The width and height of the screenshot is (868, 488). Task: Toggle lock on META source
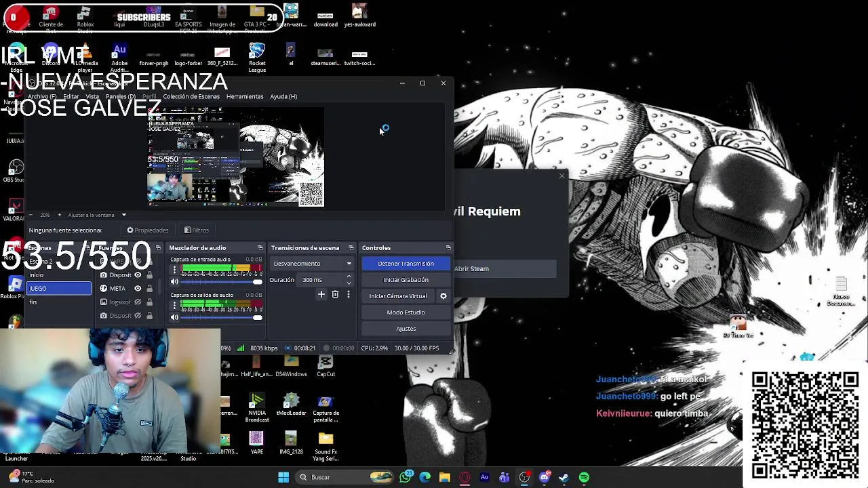click(x=149, y=289)
